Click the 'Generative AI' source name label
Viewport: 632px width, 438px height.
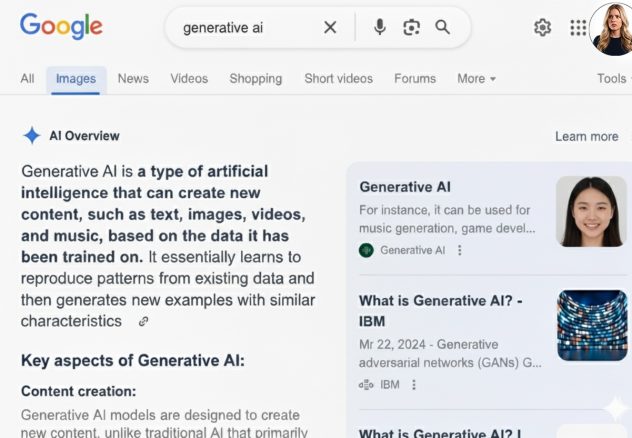[413, 250]
